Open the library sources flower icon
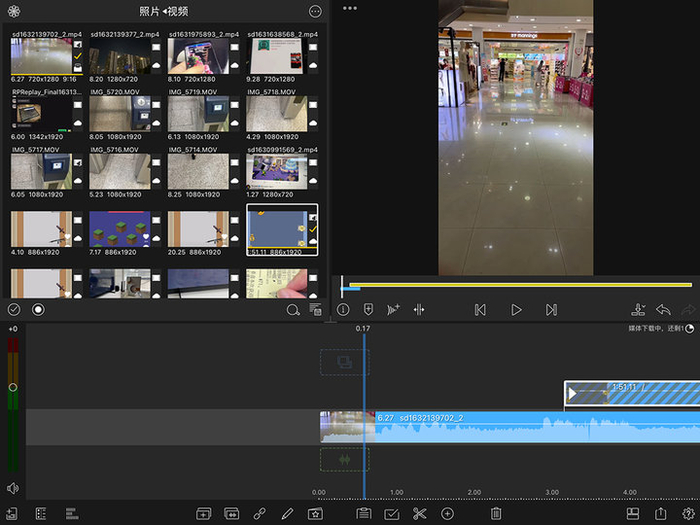 14,12
